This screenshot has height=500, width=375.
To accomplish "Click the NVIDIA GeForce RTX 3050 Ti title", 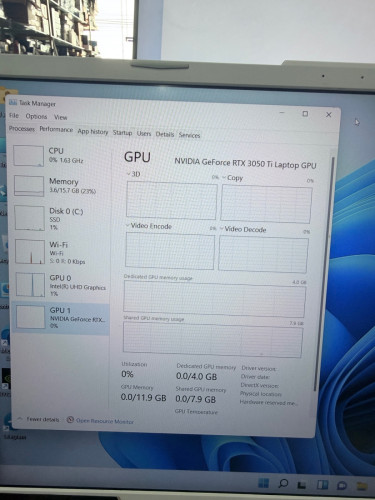I will 245,163.
